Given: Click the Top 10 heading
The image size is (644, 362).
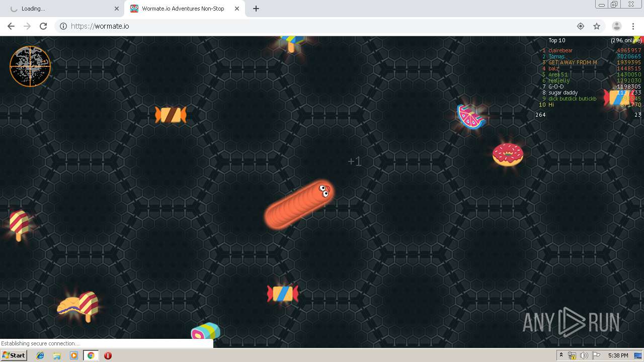Looking at the screenshot, I should pos(556,40).
